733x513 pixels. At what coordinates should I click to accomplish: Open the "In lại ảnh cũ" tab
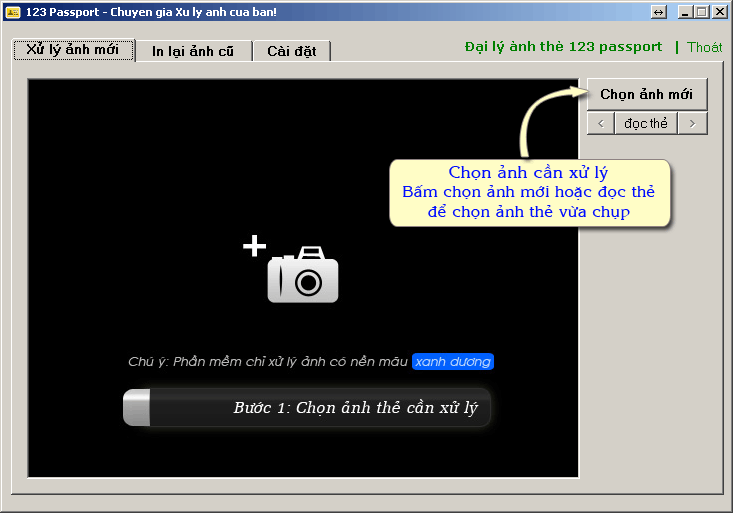coord(193,51)
